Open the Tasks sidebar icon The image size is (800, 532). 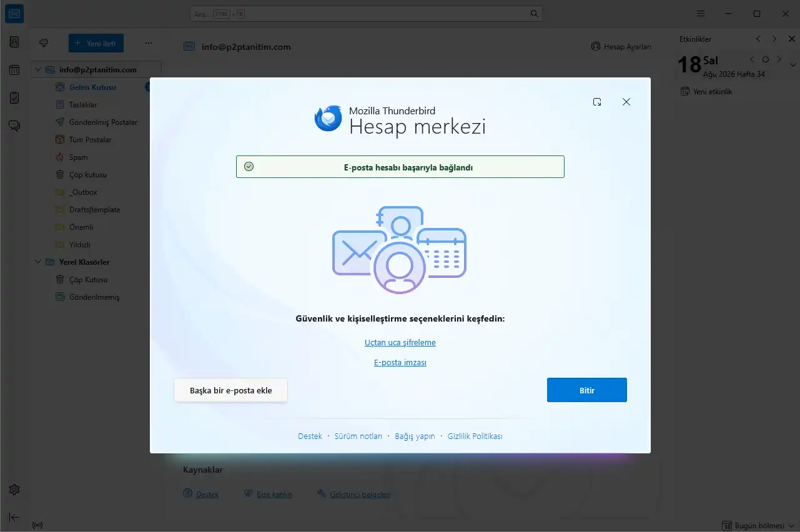pos(14,98)
